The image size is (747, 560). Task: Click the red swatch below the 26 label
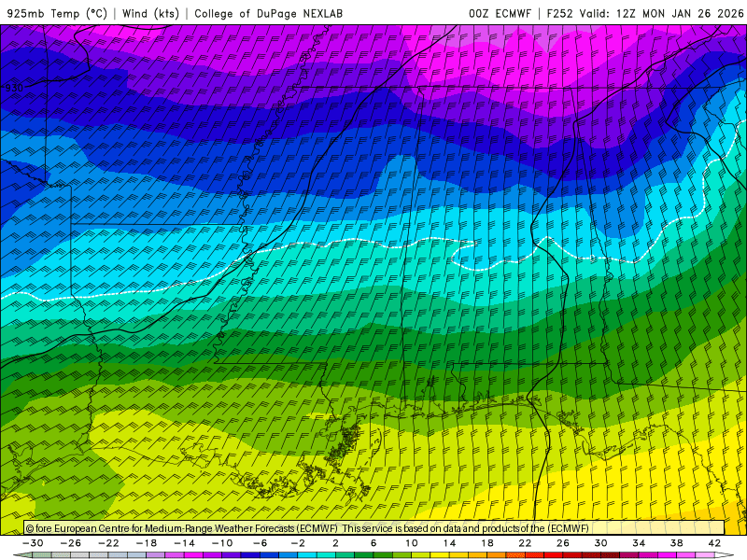coord(554,554)
